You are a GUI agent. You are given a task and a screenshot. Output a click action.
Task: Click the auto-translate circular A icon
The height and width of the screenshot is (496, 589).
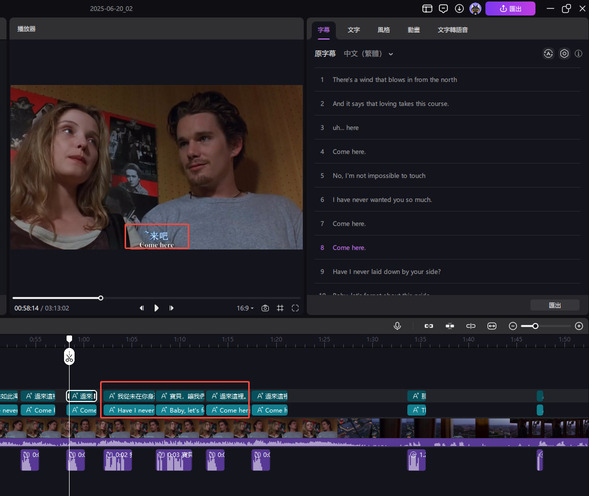coord(548,54)
